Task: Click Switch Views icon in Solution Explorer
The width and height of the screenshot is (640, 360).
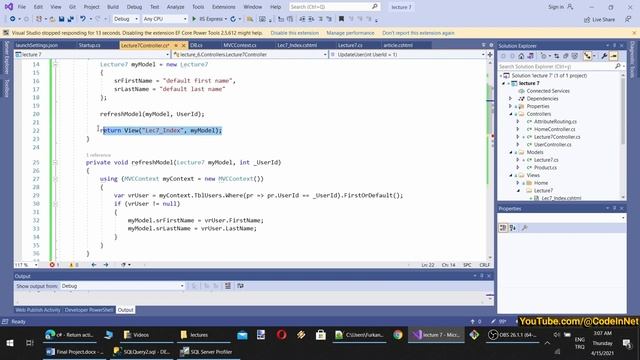Action: (530, 56)
